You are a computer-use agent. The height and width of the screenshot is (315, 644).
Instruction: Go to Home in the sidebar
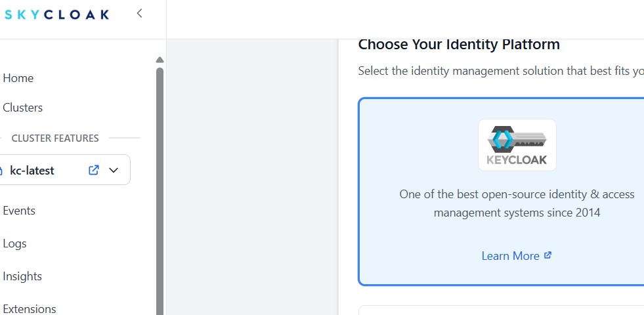click(x=18, y=78)
